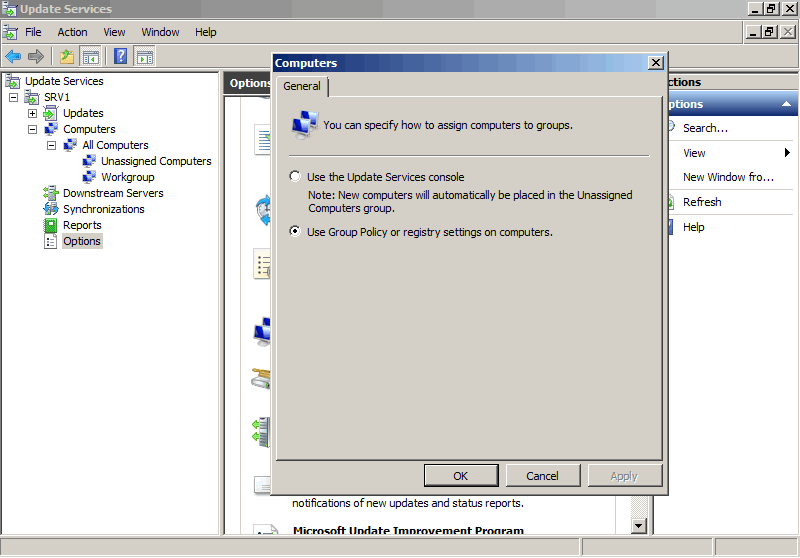
Task: Select the Options tree item label
Action: 82,241
